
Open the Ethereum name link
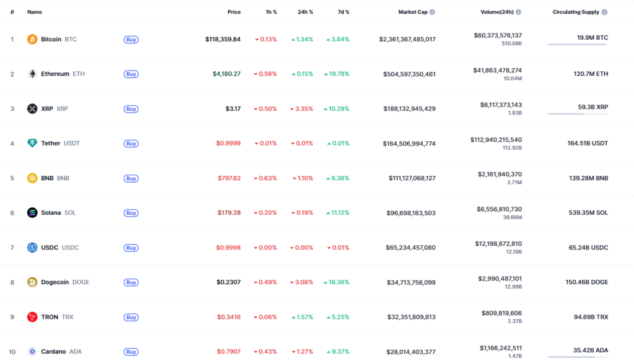click(x=55, y=74)
